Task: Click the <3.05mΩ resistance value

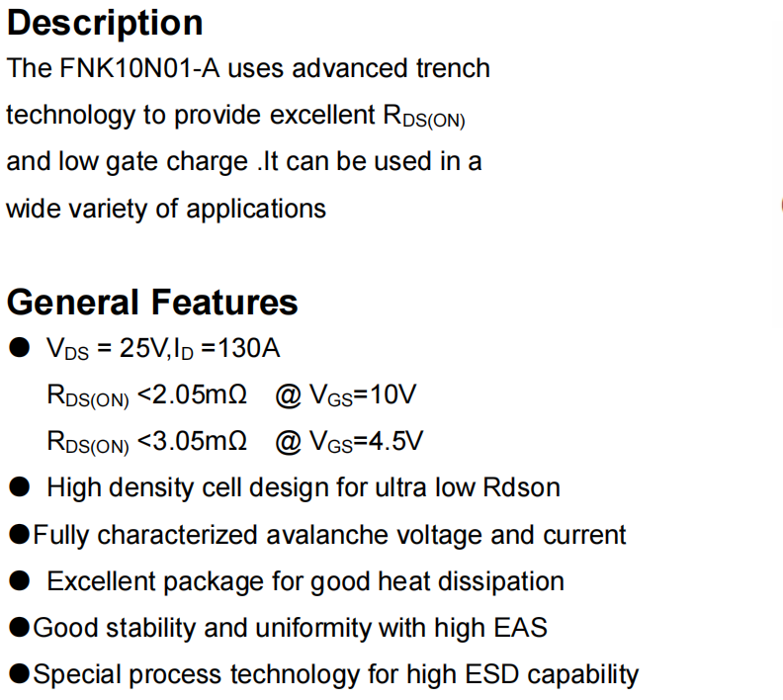Action: coord(192,441)
